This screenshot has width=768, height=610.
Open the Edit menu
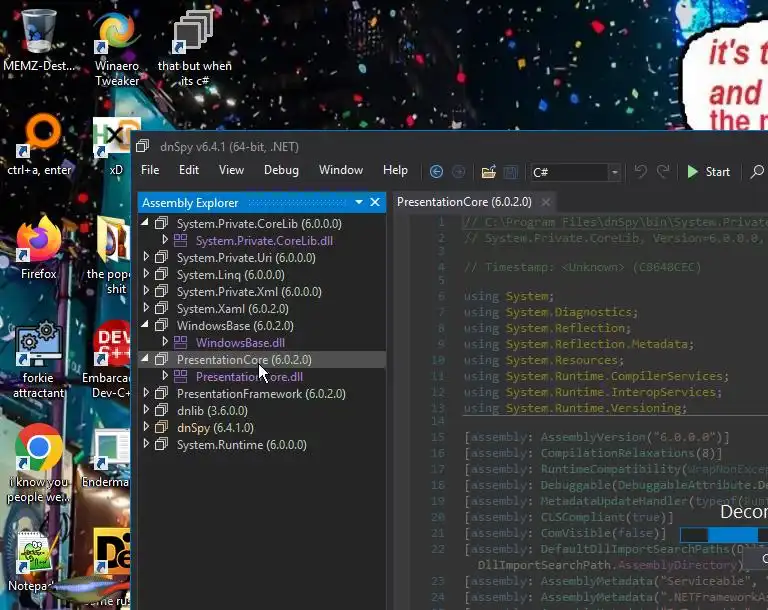(189, 170)
